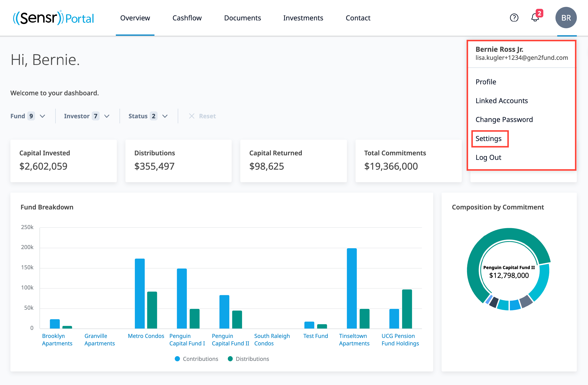Click the help question mark icon
588x385 pixels.
(x=514, y=18)
